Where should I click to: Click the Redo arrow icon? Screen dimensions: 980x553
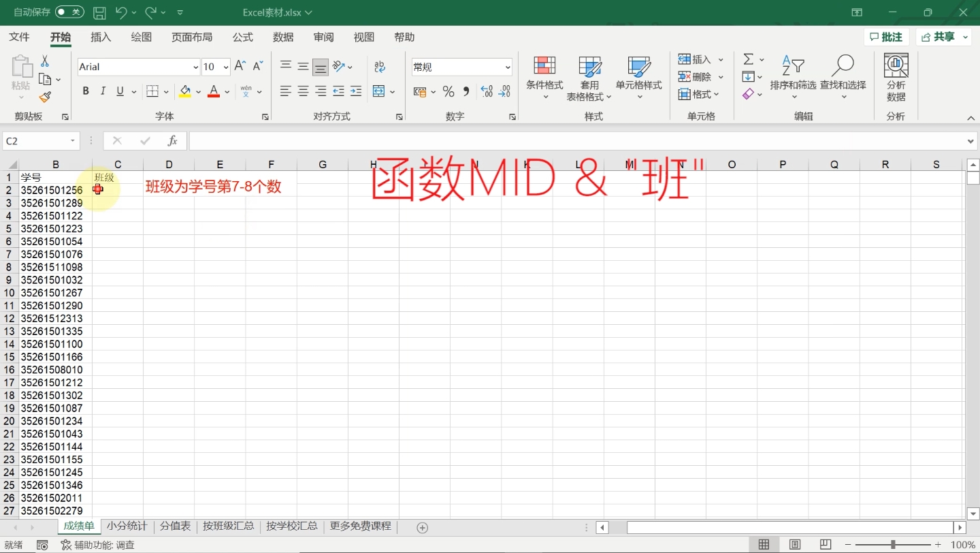(x=151, y=12)
